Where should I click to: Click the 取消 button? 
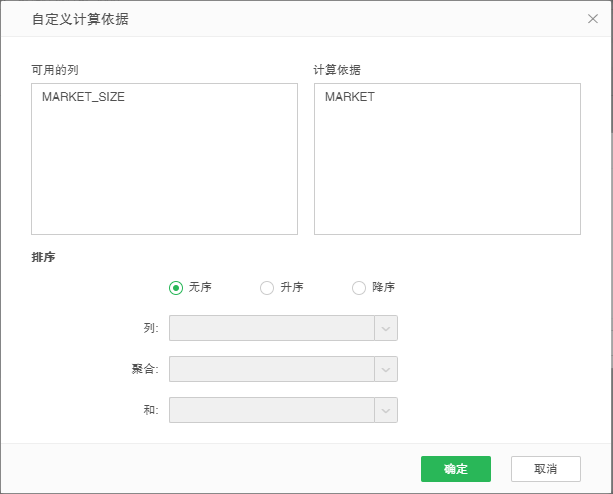pyautogui.click(x=545, y=469)
